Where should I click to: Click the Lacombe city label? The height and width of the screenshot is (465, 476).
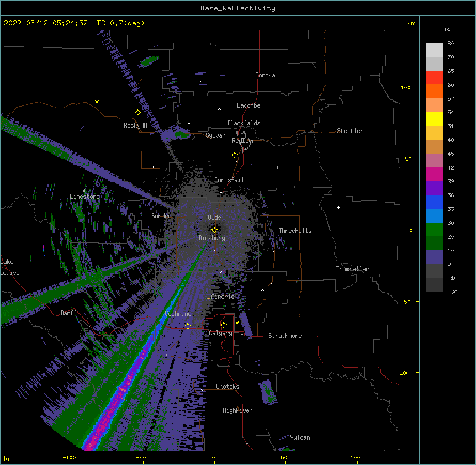pos(248,105)
